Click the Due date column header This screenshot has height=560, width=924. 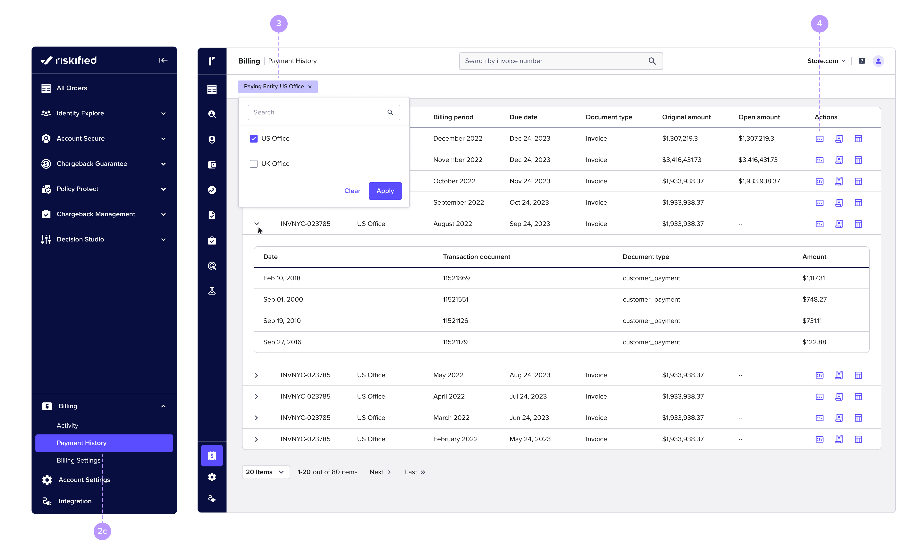pyautogui.click(x=523, y=117)
